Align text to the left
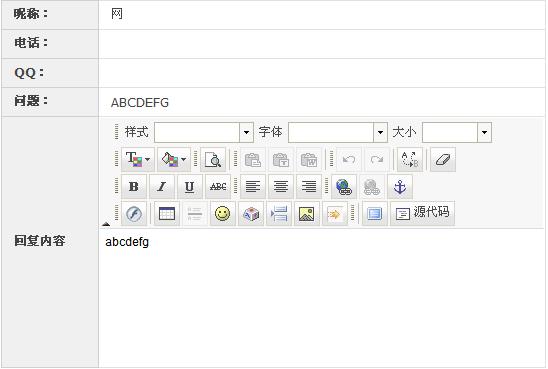 click(253, 187)
